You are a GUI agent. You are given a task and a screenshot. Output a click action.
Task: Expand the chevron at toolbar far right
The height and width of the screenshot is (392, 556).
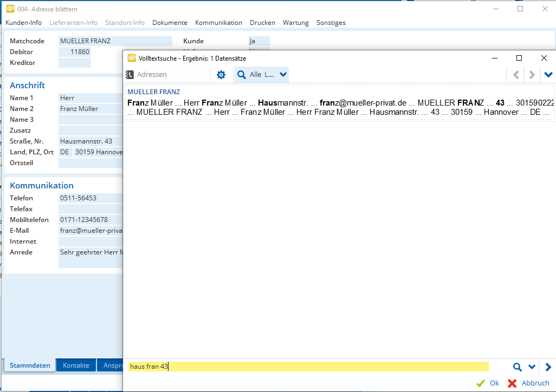pyautogui.click(x=548, y=75)
